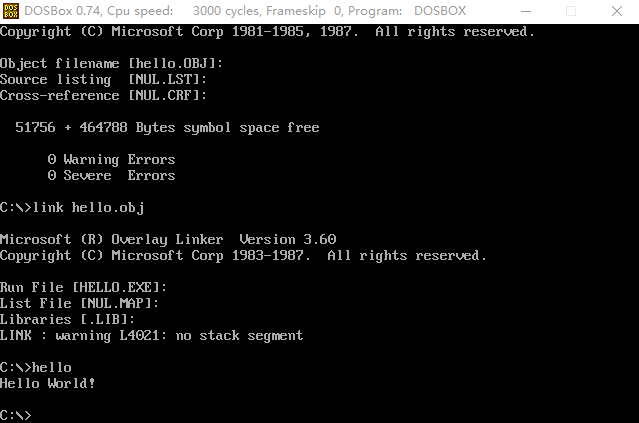Click the 'C:\>hello' command line

click(x=36, y=367)
